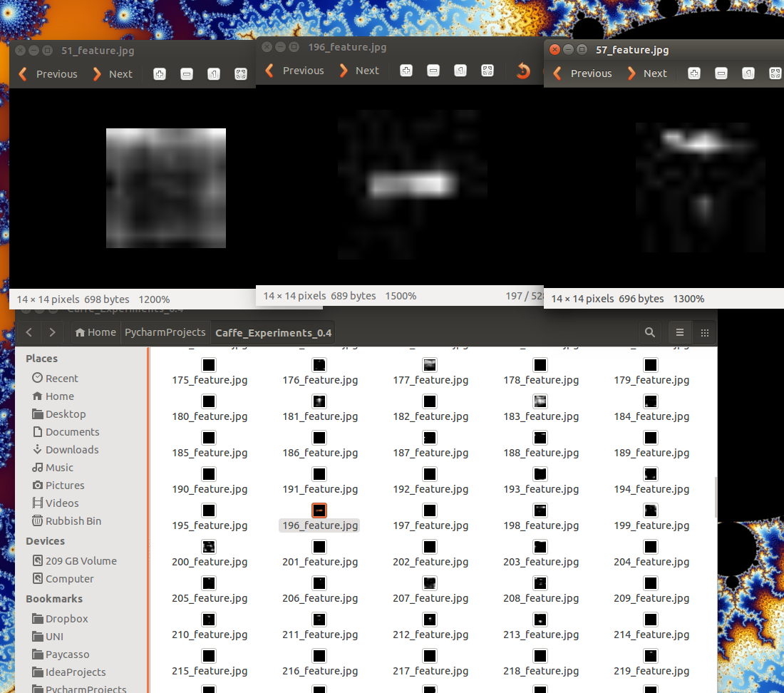
Task: Open the Dropbox bookmark
Action: (60, 619)
